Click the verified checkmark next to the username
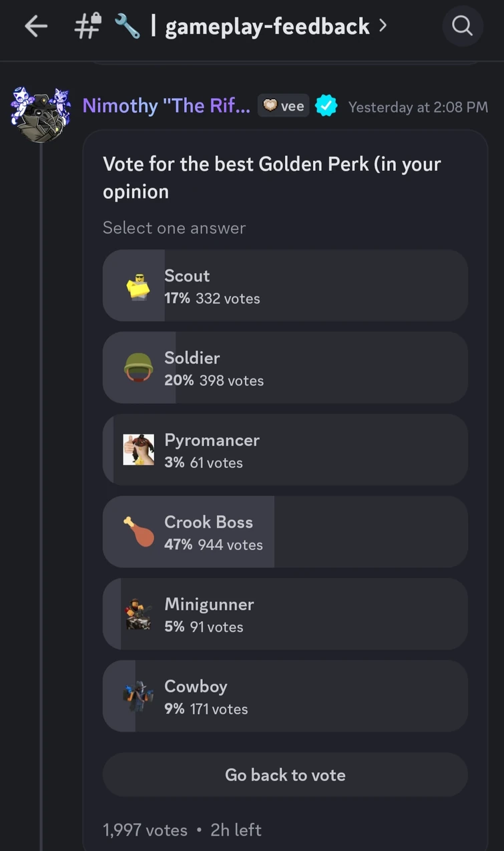This screenshot has width=504, height=851. tap(326, 105)
